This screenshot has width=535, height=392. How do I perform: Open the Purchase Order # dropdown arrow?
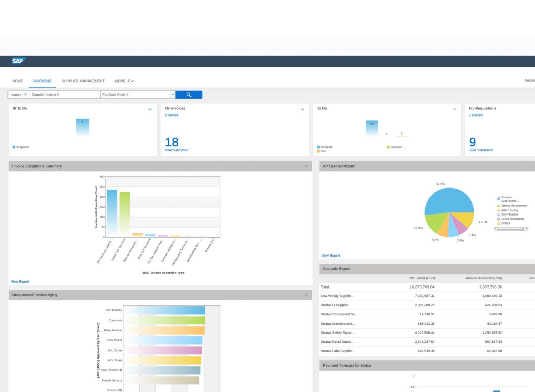click(x=173, y=95)
